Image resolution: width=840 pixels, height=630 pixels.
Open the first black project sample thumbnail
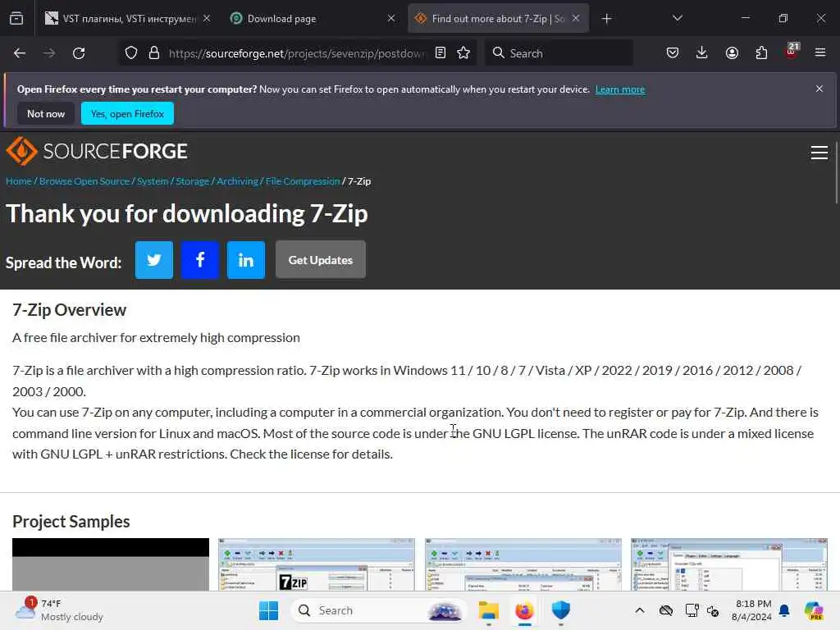[x=111, y=564]
